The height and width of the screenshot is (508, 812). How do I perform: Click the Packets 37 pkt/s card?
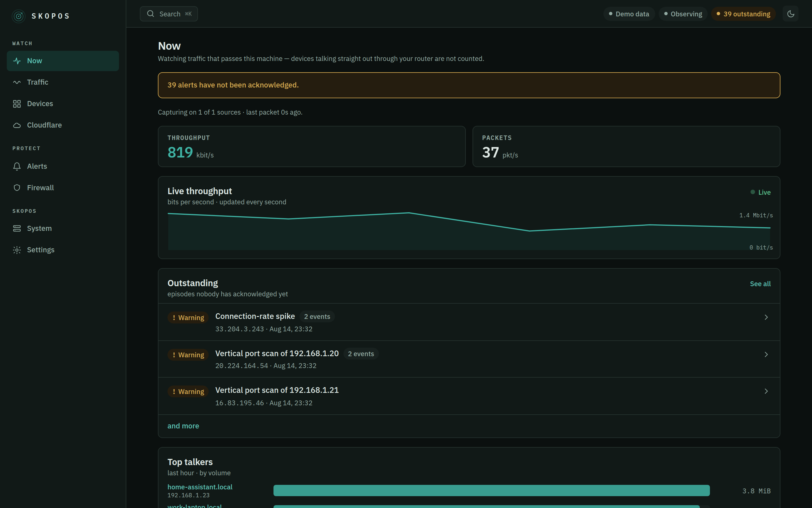(626, 146)
